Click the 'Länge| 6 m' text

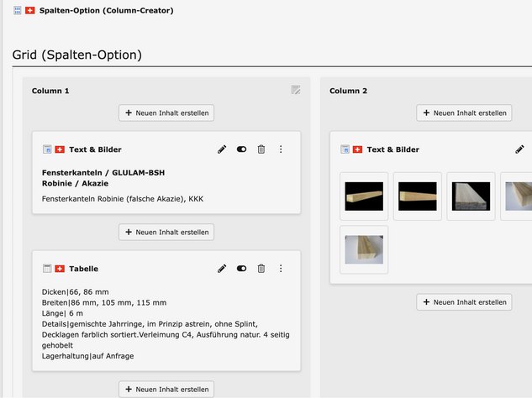point(62,313)
